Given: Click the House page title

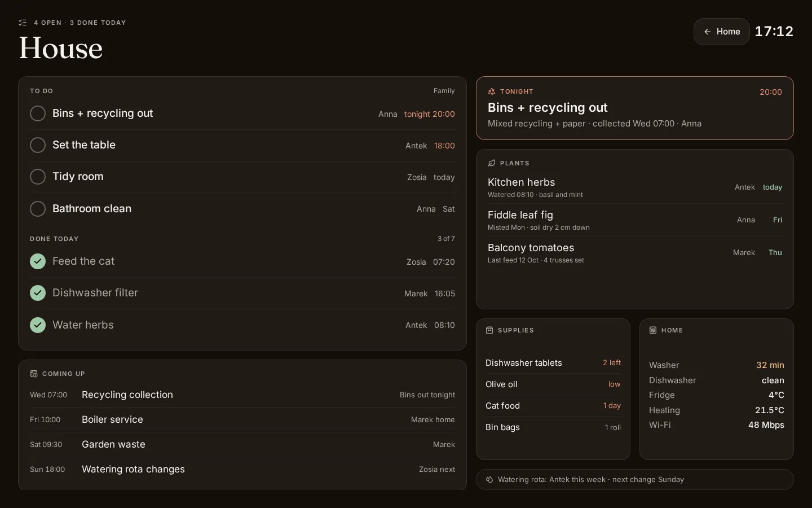Looking at the screenshot, I should pyautogui.click(x=61, y=48).
